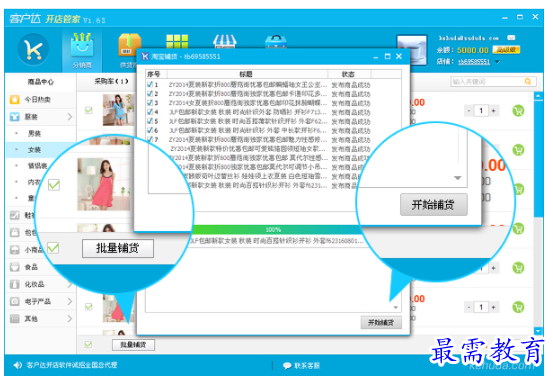Click the storefront awning toolbar icon
This screenshot has height=382, width=553.
pos(225,42)
